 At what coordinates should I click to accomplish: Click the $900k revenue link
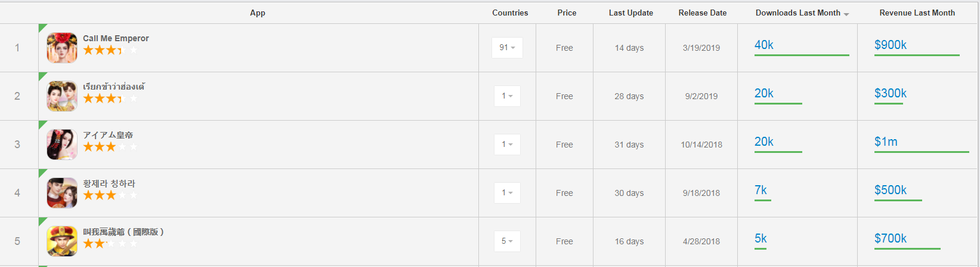point(890,45)
